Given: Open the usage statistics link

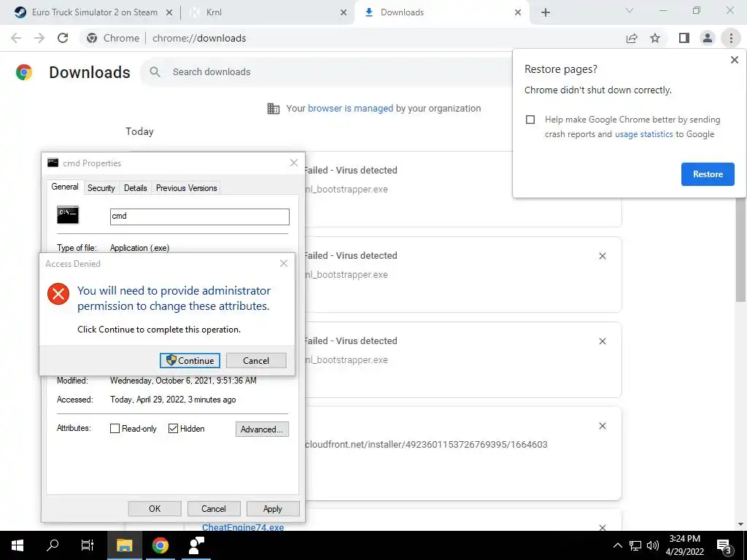Looking at the screenshot, I should click(643, 134).
